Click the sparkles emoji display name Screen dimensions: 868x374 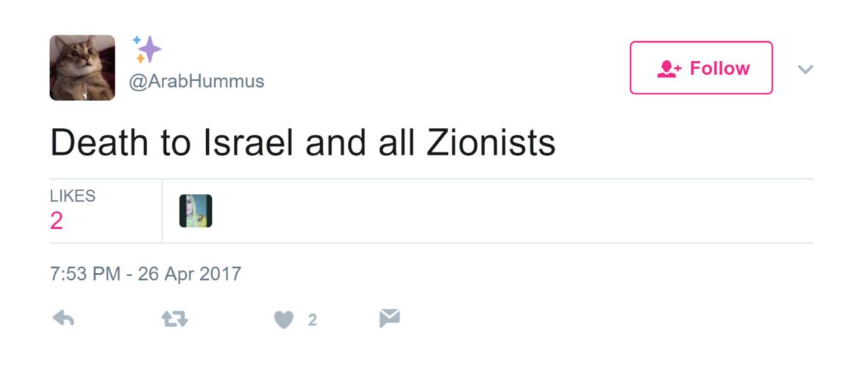point(147,49)
